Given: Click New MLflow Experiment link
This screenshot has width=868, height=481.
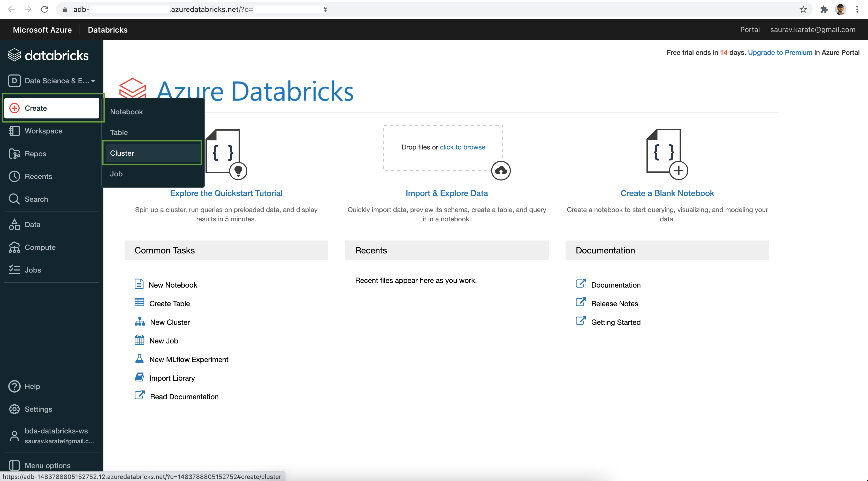Looking at the screenshot, I should click(189, 360).
